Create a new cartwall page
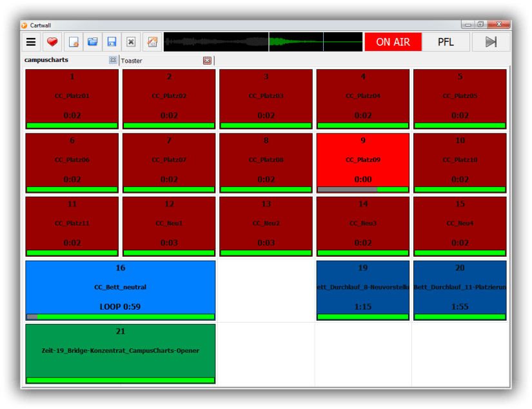This screenshot has height=409, width=532. pos(74,42)
